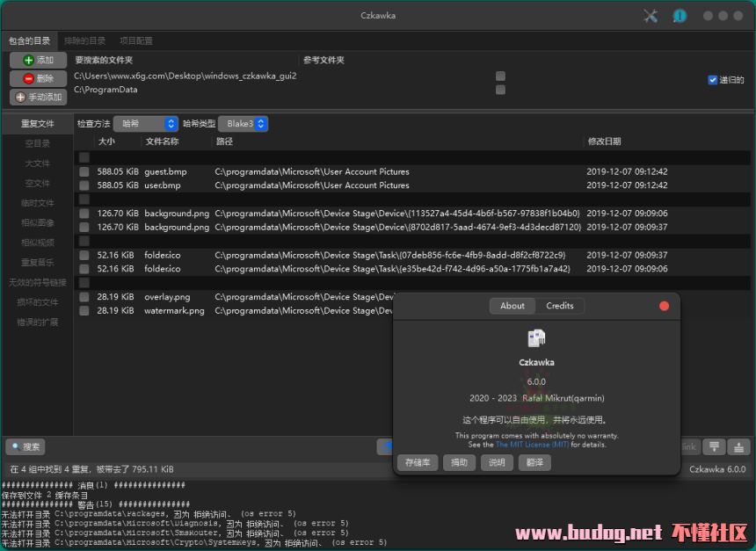Select the About tab in dialog
This screenshot has height=551, width=756.
point(512,306)
